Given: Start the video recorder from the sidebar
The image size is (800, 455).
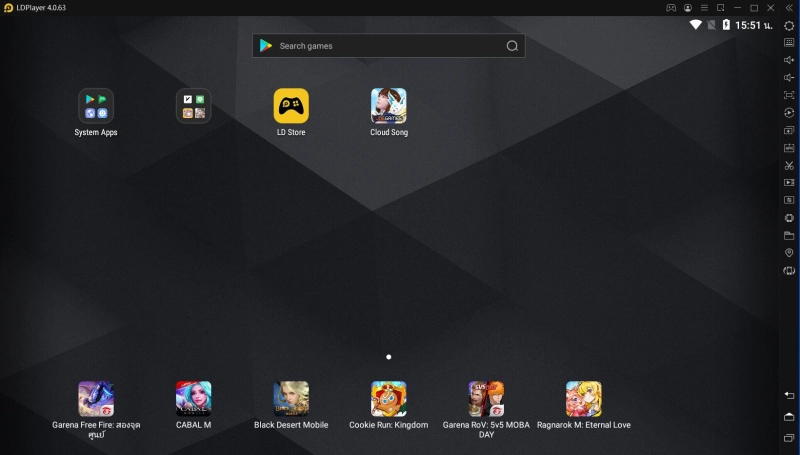Looking at the screenshot, I should 789,183.
